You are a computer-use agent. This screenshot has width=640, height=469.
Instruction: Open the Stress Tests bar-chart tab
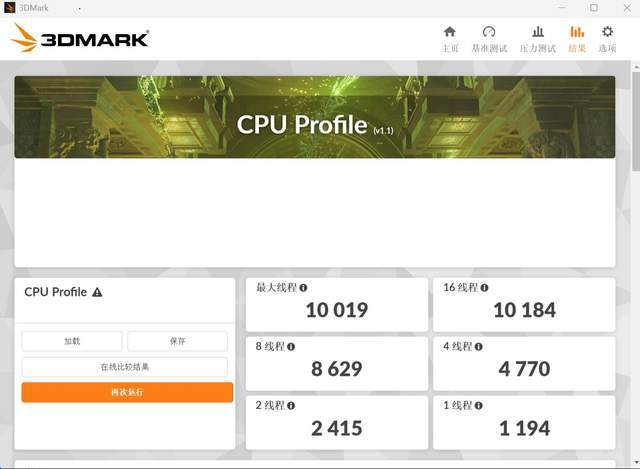coord(538,40)
